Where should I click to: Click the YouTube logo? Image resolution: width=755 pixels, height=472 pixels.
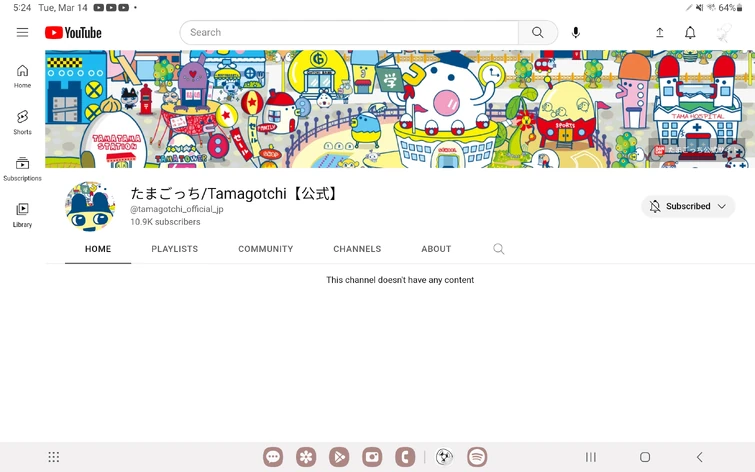73,32
